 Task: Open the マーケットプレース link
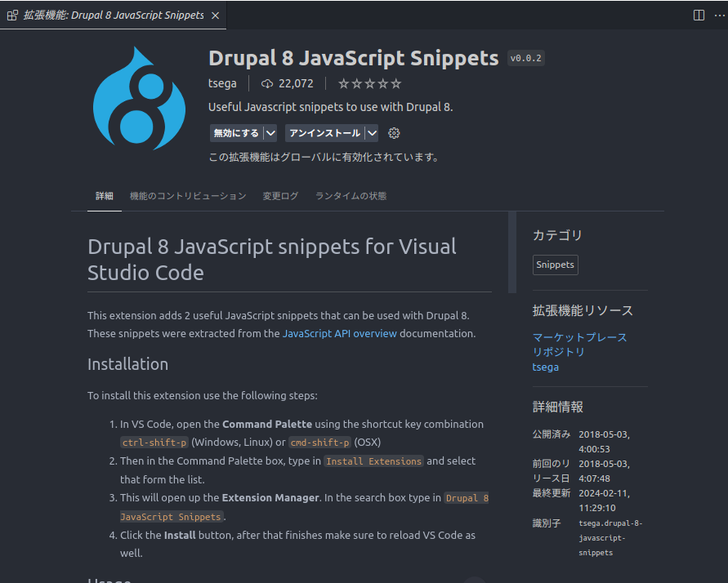[579, 337]
